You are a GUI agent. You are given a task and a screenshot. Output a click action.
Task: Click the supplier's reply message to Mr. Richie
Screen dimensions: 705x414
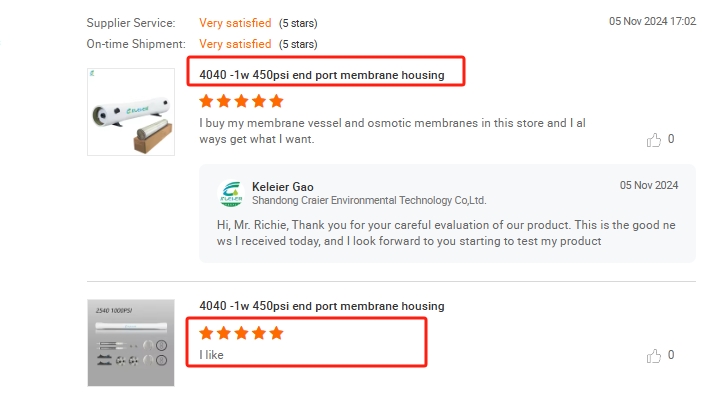point(445,232)
